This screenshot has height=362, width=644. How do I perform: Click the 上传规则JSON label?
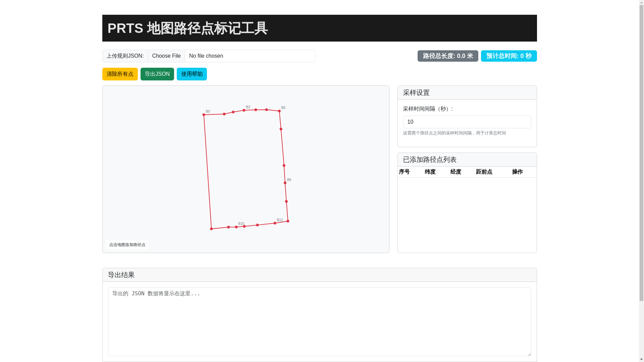(x=125, y=56)
